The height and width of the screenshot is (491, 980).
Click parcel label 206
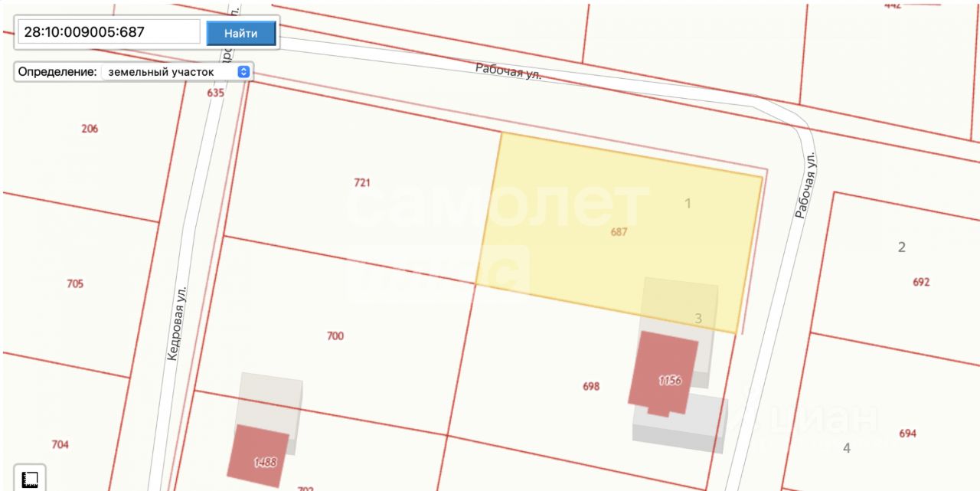[x=90, y=129]
